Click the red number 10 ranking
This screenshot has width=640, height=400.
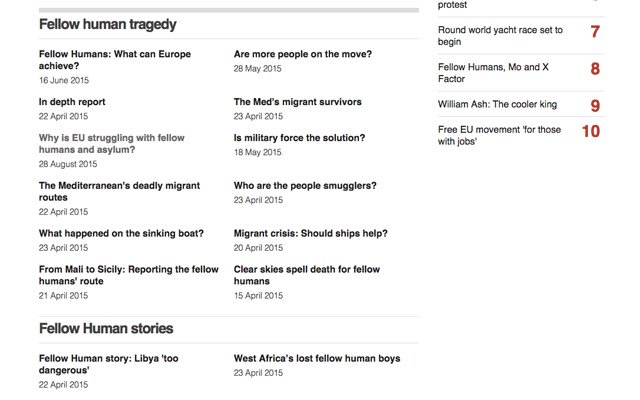click(591, 131)
